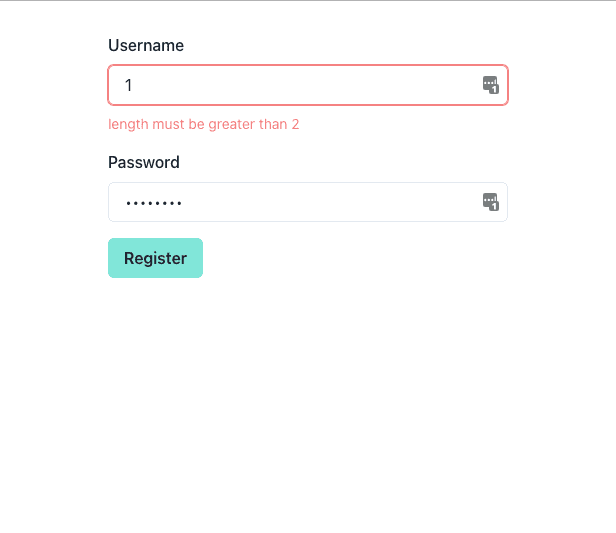Submit the form with the teal Register button

click(155, 258)
